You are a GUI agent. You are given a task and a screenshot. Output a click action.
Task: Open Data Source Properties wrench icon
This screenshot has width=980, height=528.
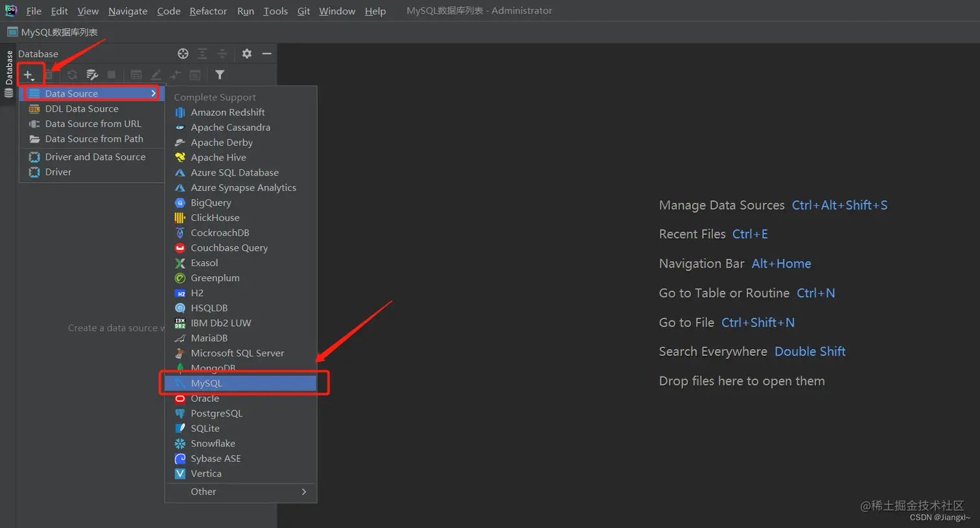point(92,75)
